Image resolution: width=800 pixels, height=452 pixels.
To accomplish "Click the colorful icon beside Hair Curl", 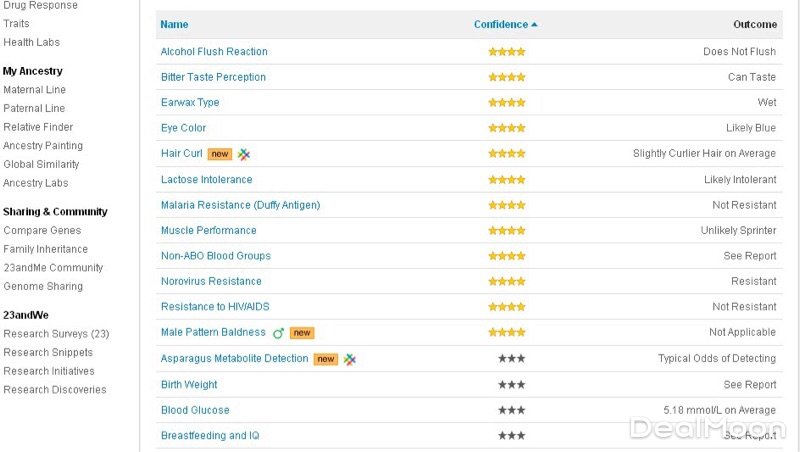I will pyautogui.click(x=244, y=154).
